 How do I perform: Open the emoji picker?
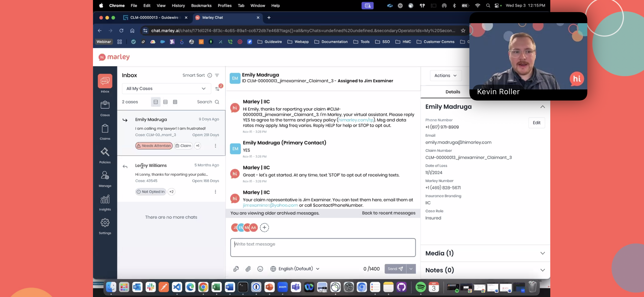(260, 269)
